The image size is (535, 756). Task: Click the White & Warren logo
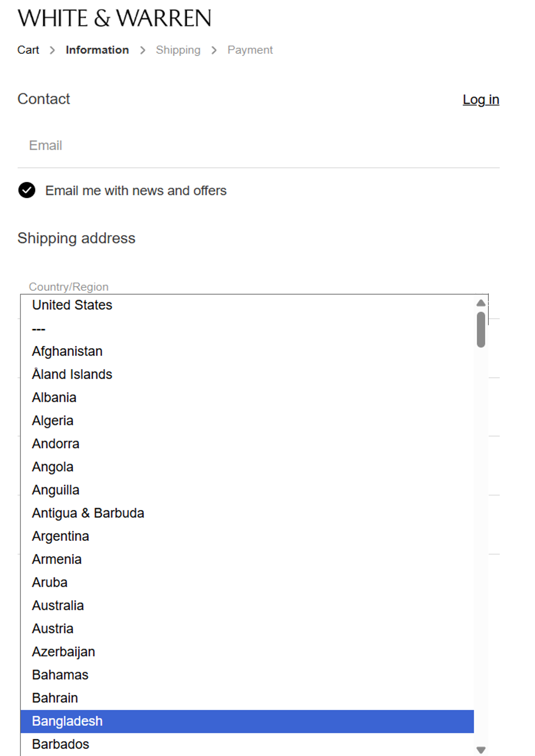[x=114, y=18]
